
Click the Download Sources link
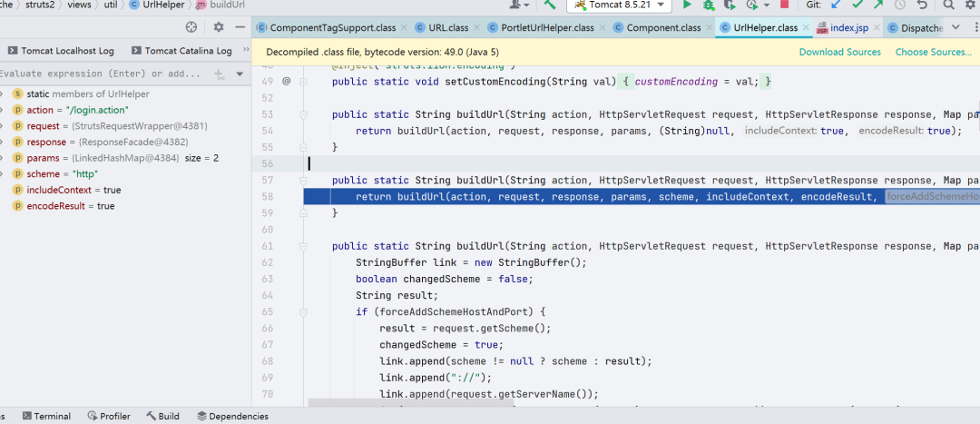(840, 52)
